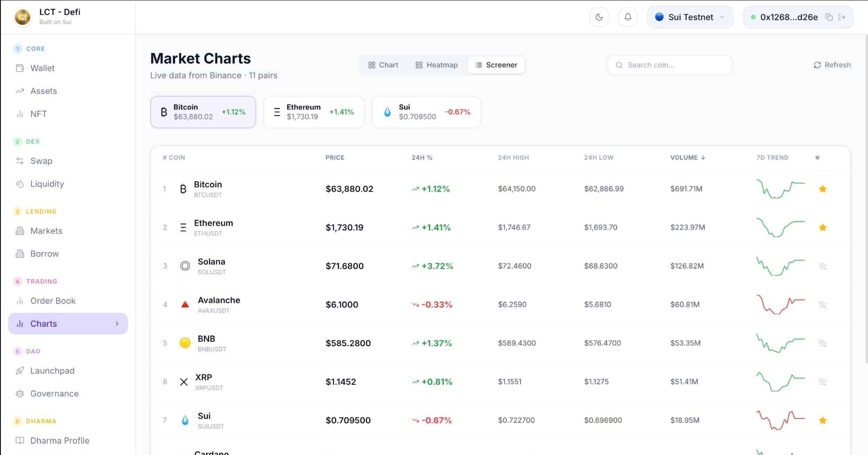Click the chevron on Charts item

[x=117, y=324]
